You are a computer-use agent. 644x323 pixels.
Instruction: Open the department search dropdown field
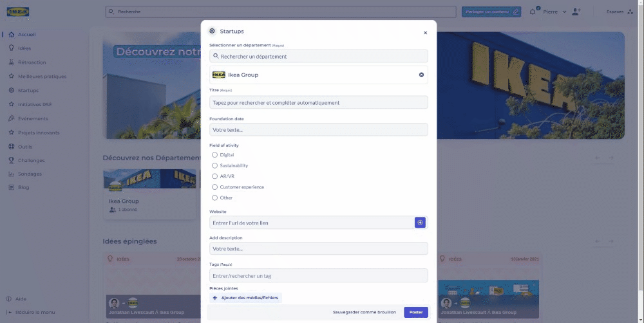click(318, 57)
